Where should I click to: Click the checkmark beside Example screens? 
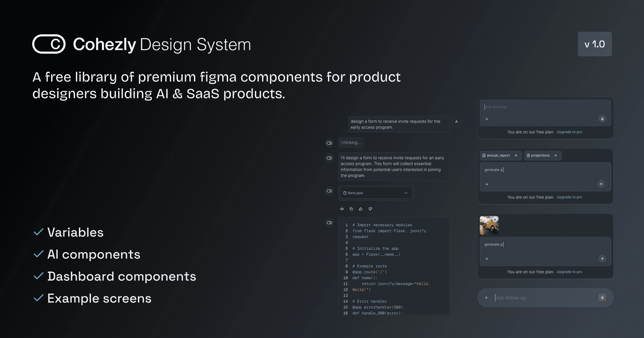click(x=39, y=298)
